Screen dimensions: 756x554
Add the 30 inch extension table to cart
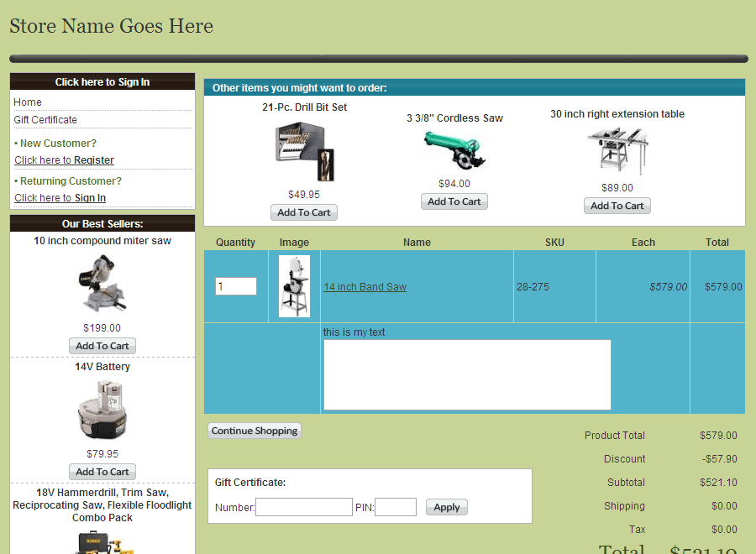pos(617,206)
